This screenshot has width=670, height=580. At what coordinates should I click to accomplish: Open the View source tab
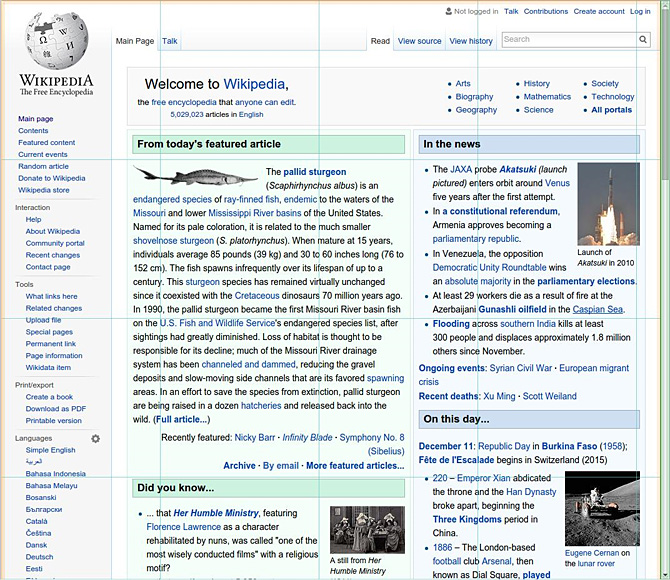point(419,41)
